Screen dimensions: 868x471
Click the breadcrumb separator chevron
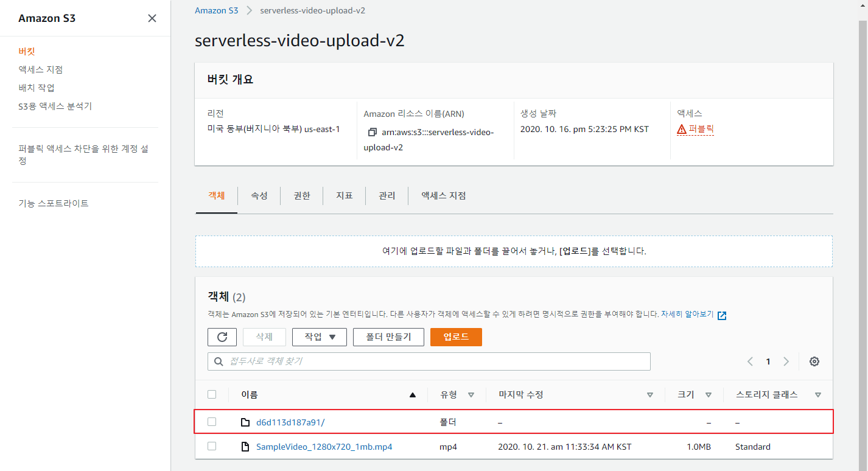[x=249, y=10]
